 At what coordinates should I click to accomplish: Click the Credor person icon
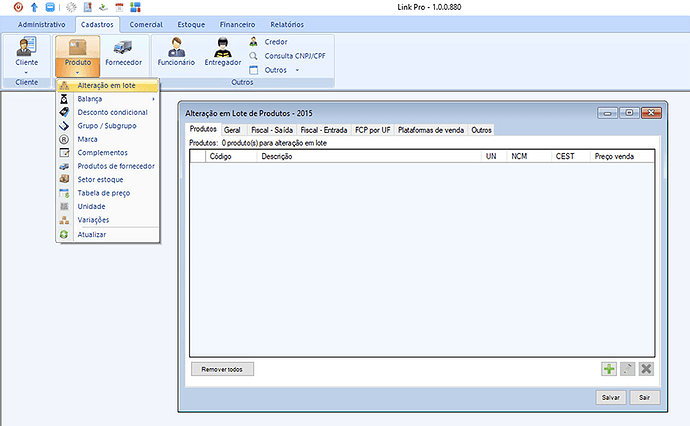coord(253,42)
